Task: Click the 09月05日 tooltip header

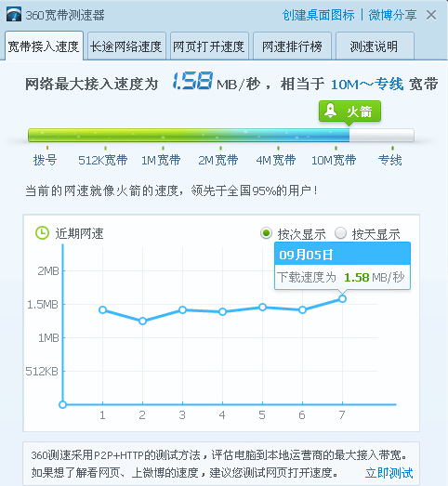Action: click(x=343, y=255)
